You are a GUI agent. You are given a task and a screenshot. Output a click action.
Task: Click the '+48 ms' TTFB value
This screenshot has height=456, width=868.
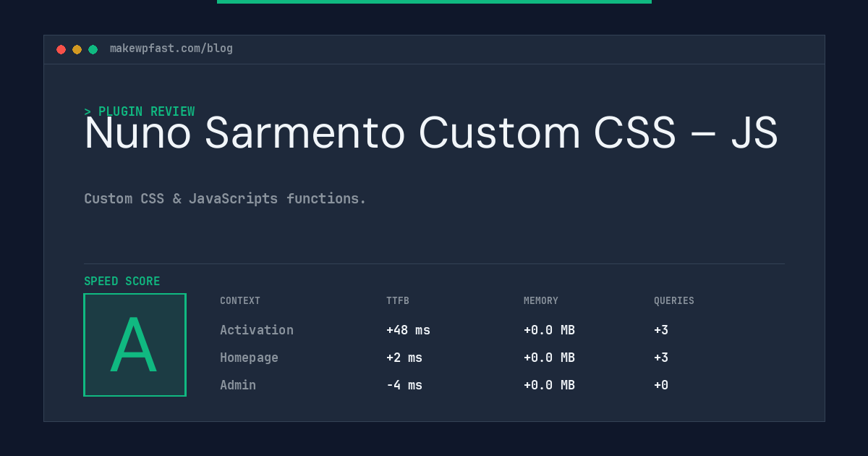tap(408, 330)
